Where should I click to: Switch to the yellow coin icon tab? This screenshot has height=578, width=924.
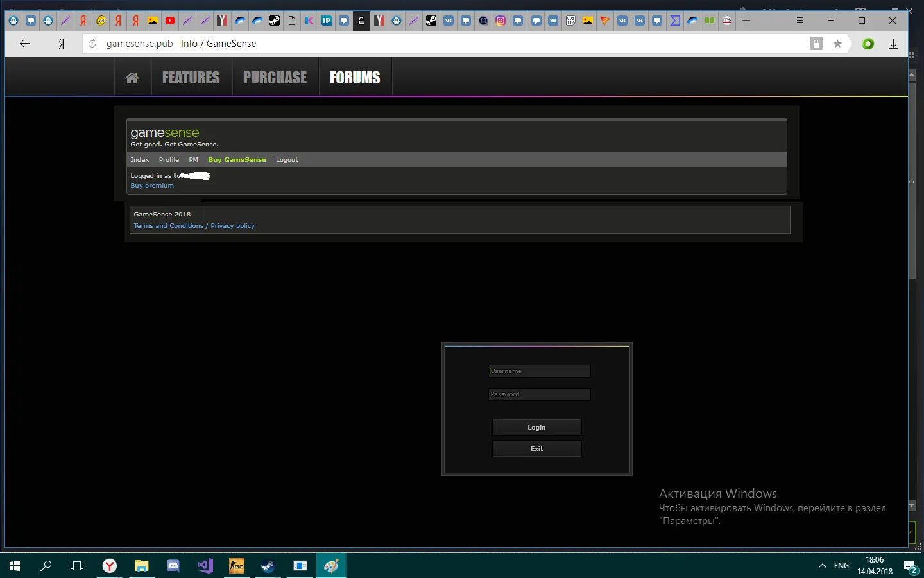click(101, 21)
